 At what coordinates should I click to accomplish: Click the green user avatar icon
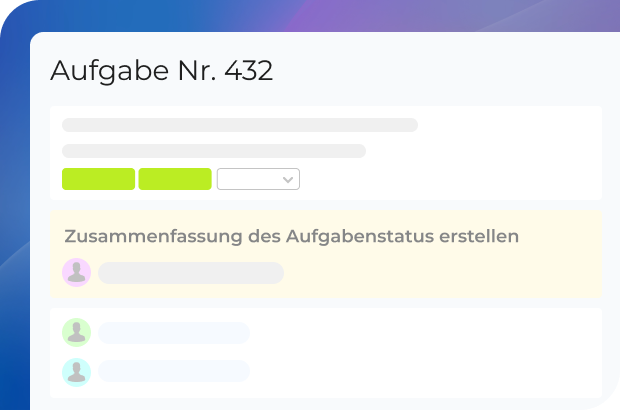[x=77, y=332]
